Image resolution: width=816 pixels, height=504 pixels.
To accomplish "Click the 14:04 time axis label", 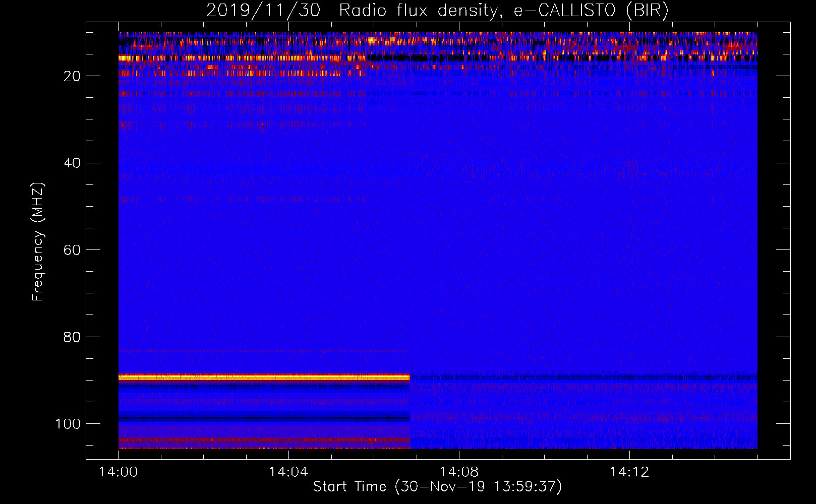I will [x=288, y=472].
